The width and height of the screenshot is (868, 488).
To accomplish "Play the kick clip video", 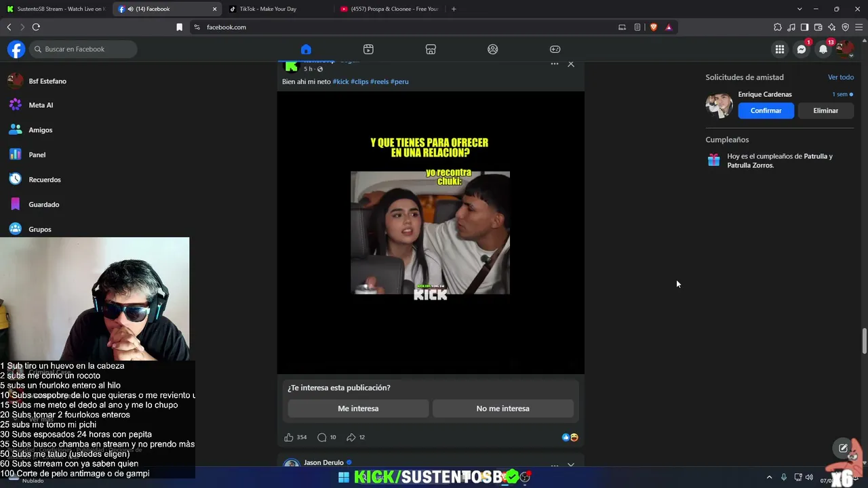I will click(431, 232).
